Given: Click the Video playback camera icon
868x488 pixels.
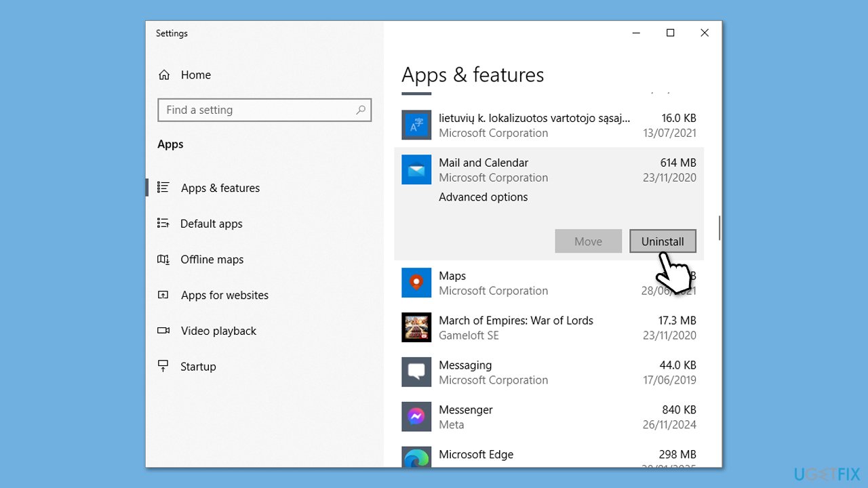Looking at the screenshot, I should click(x=163, y=331).
